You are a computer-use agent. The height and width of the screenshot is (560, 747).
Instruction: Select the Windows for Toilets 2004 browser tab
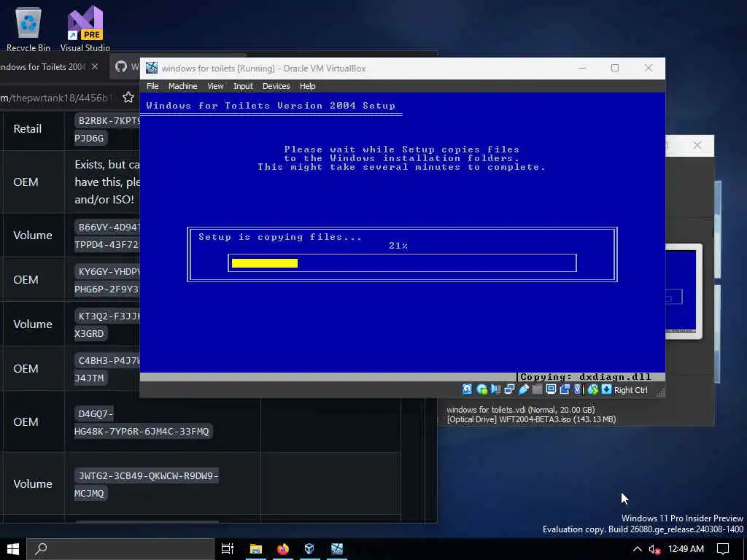(x=43, y=66)
